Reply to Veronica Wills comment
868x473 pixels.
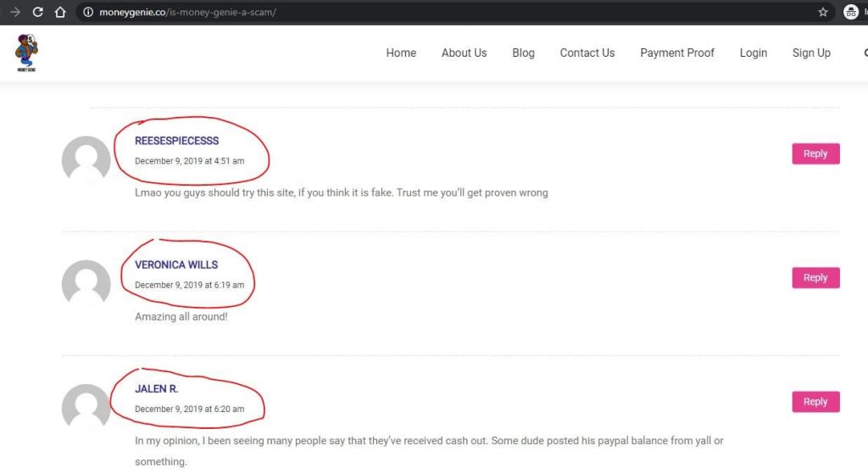815,277
